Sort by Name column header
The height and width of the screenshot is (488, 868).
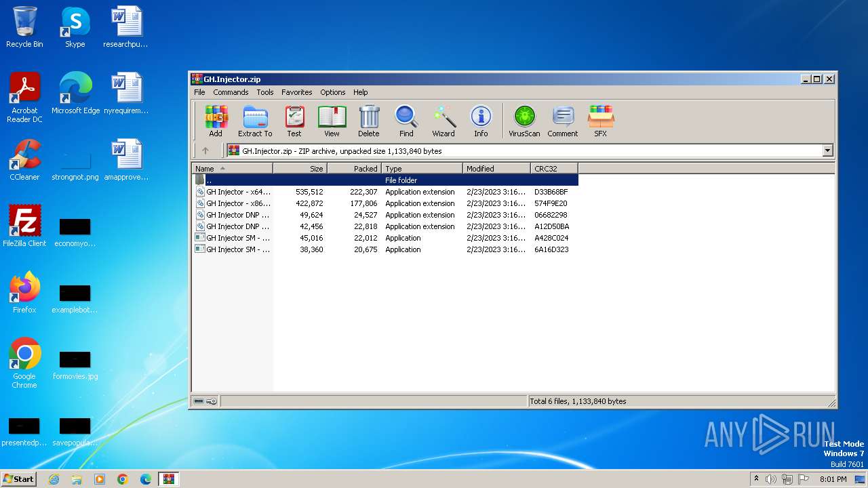233,168
